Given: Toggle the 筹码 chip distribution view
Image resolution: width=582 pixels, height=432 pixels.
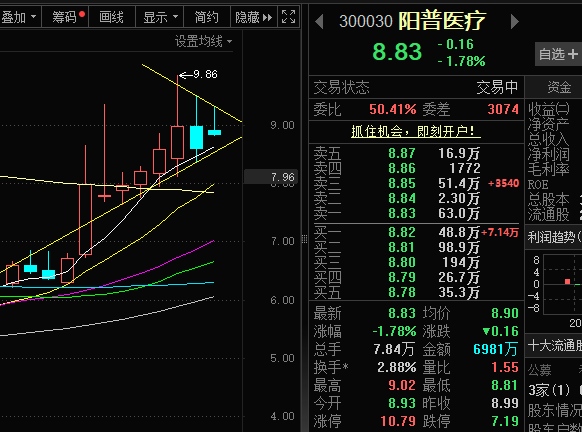Looking at the screenshot, I should click(x=65, y=17).
